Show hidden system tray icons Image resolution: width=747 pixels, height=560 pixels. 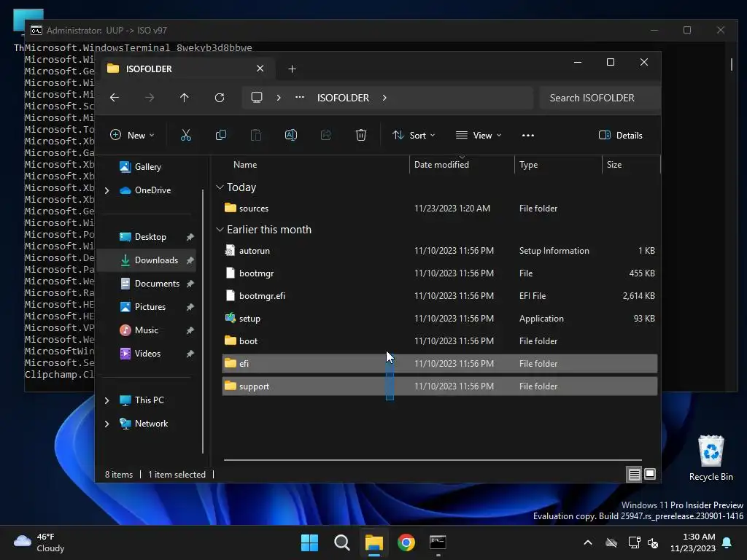click(x=588, y=542)
